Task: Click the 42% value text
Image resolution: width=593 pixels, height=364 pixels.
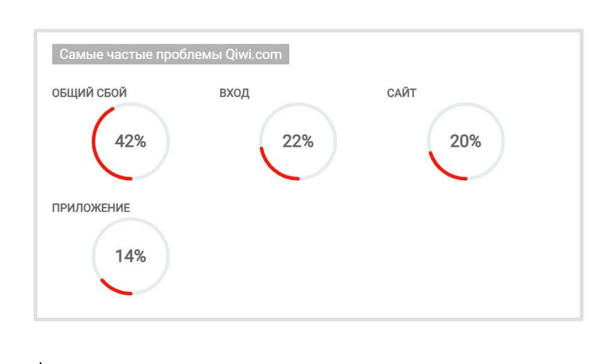Action: pyautogui.click(x=131, y=142)
